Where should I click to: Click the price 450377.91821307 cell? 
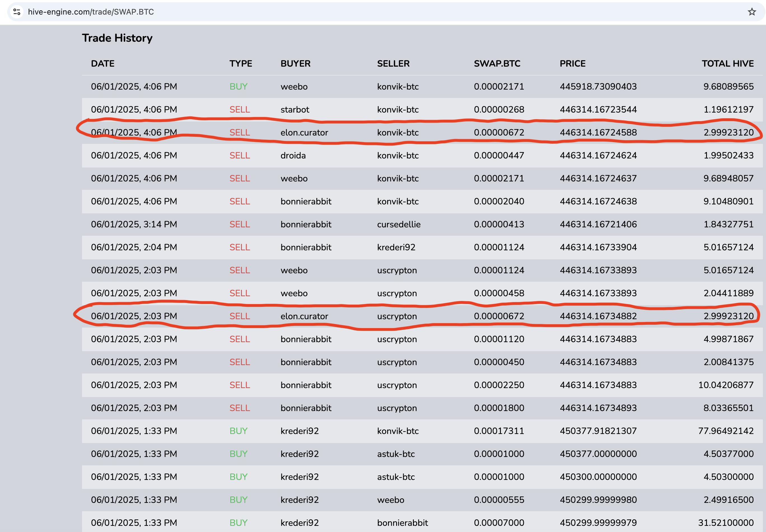click(598, 431)
